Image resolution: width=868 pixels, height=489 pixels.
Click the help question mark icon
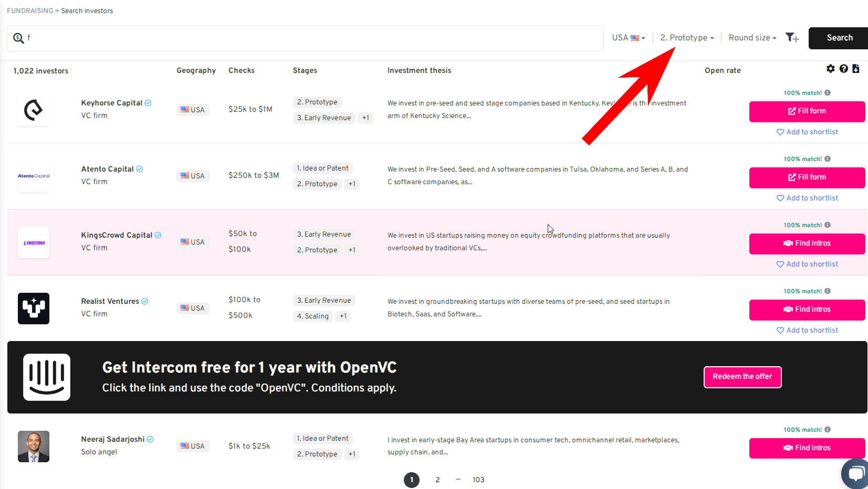[x=843, y=69]
